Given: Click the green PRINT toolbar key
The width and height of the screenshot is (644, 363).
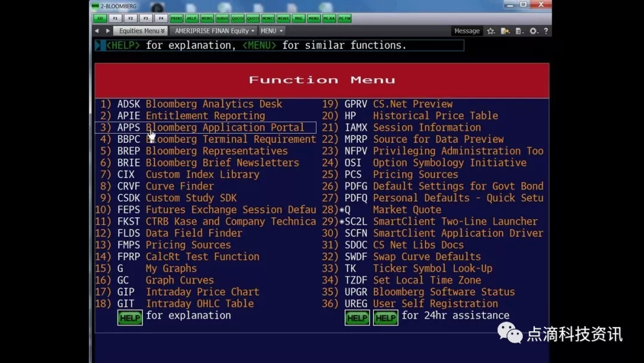Looking at the screenshot, I should (x=176, y=18).
